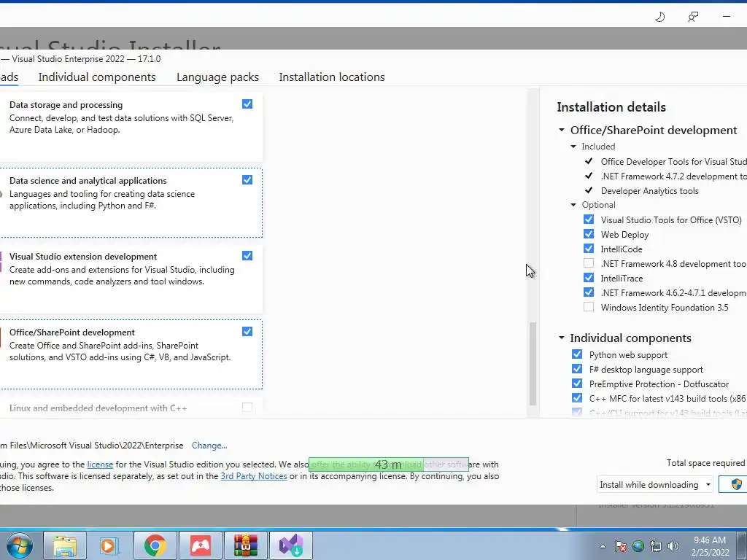Open the license link
This screenshot has width=747, height=560.
[x=100, y=464]
